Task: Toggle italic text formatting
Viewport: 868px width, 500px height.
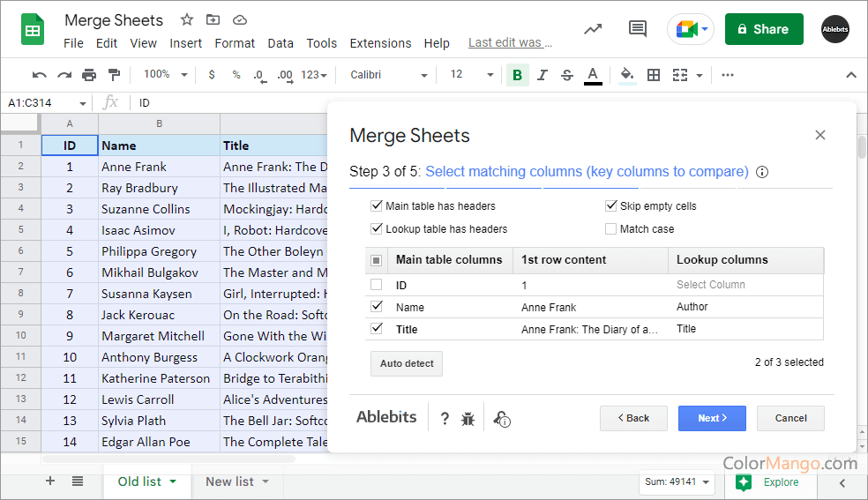Action: tap(542, 75)
